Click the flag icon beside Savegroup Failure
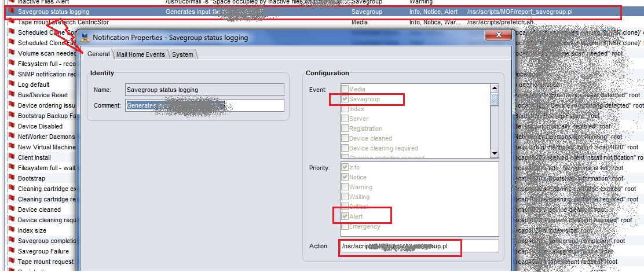 point(12,251)
